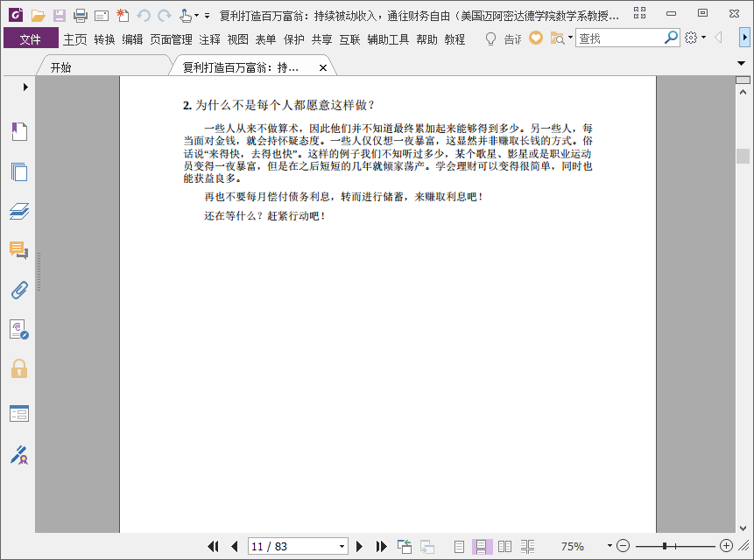The width and height of the screenshot is (754, 560).
Task: Expand the left navigation panel arrow
Action: (x=25, y=87)
